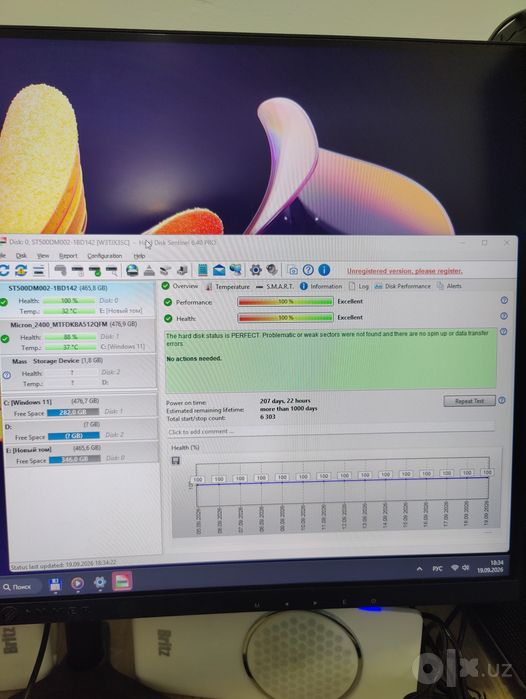Click the grey triangle eject-style toolbar icon

pyautogui.click(x=149, y=270)
